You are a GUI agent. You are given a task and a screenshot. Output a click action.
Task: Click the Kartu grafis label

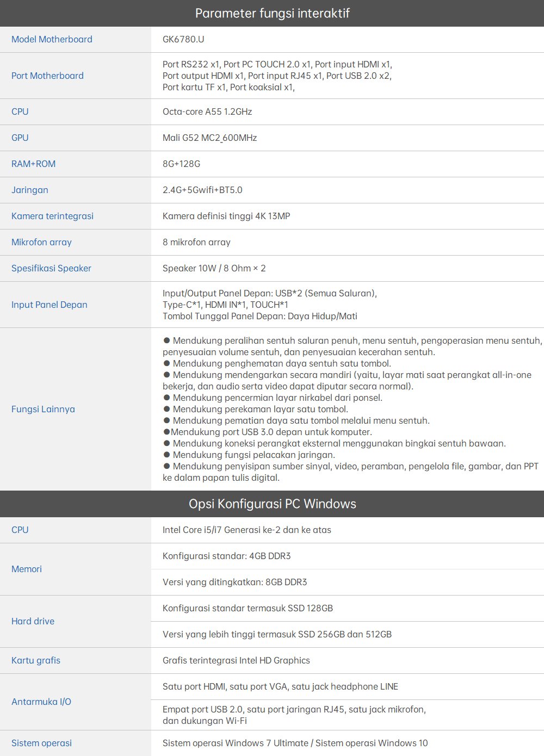click(36, 660)
